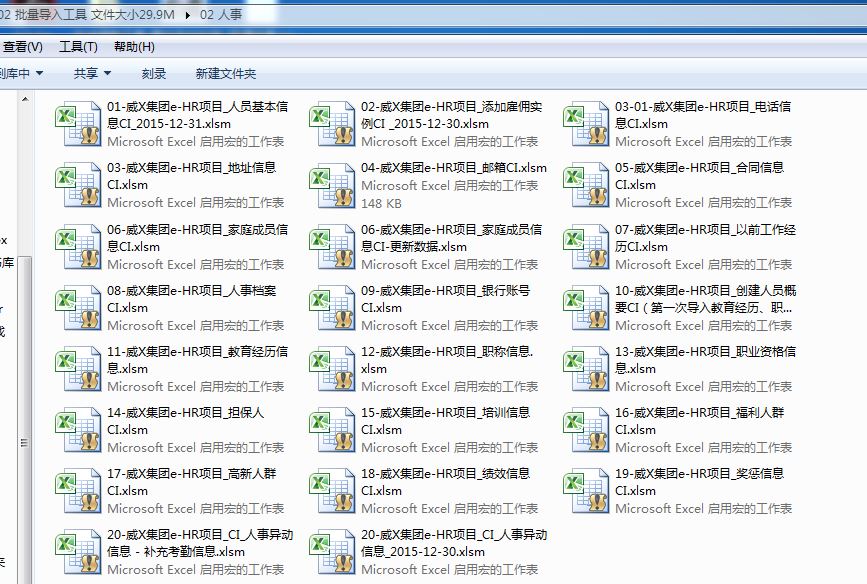Click the 02 人事 breadcrumb segment

(x=221, y=15)
